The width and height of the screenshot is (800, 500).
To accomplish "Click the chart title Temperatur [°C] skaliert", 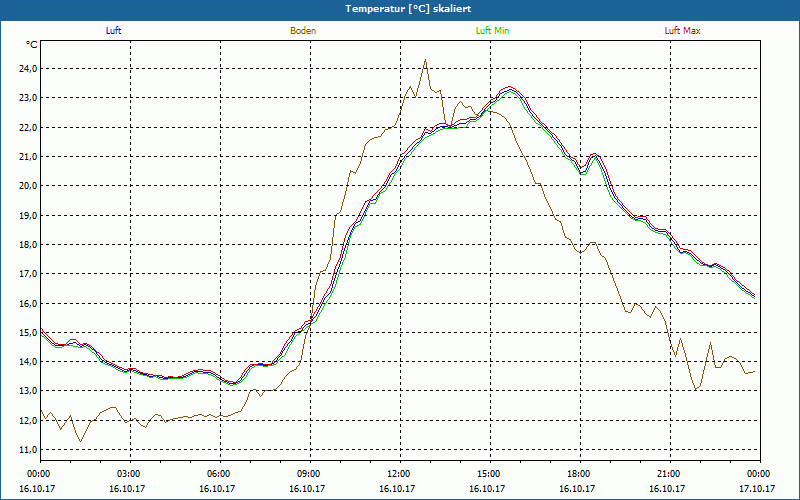I will (x=408, y=9).
